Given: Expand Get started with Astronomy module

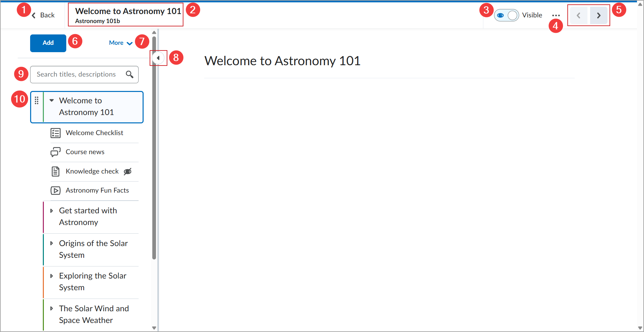Looking at the screenshot, I should (x=52, y=211).
